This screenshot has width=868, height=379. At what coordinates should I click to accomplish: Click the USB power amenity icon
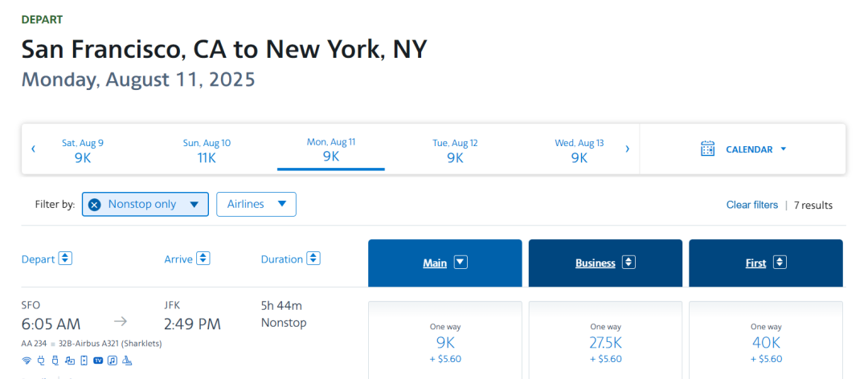pos(55,361)
